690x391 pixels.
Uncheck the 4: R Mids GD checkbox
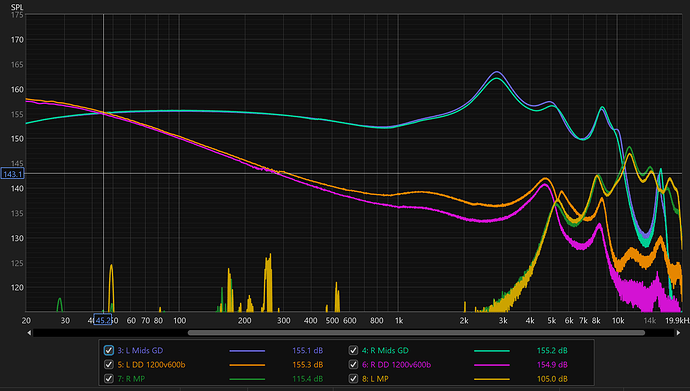click(x=353, y=351)
